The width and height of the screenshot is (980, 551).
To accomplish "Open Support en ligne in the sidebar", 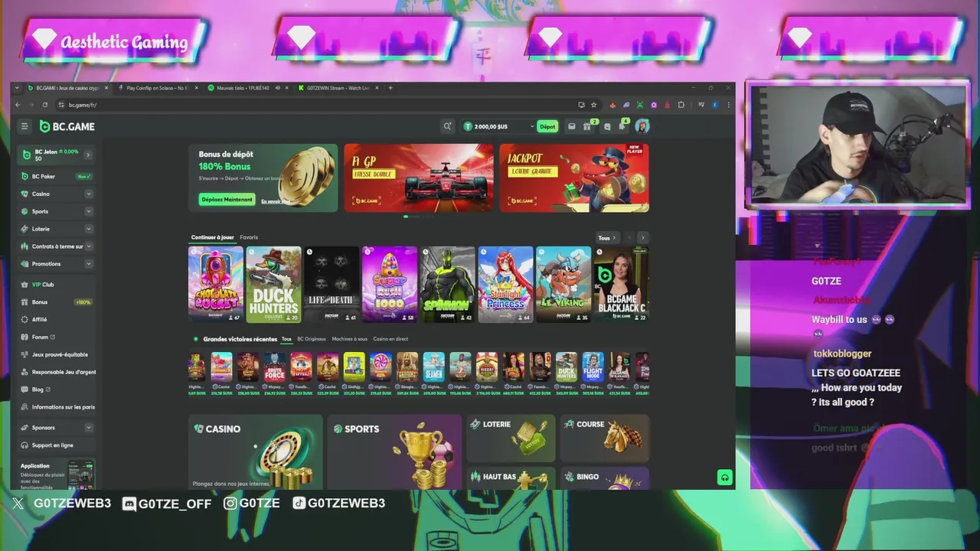I will [x=57, y=445].
